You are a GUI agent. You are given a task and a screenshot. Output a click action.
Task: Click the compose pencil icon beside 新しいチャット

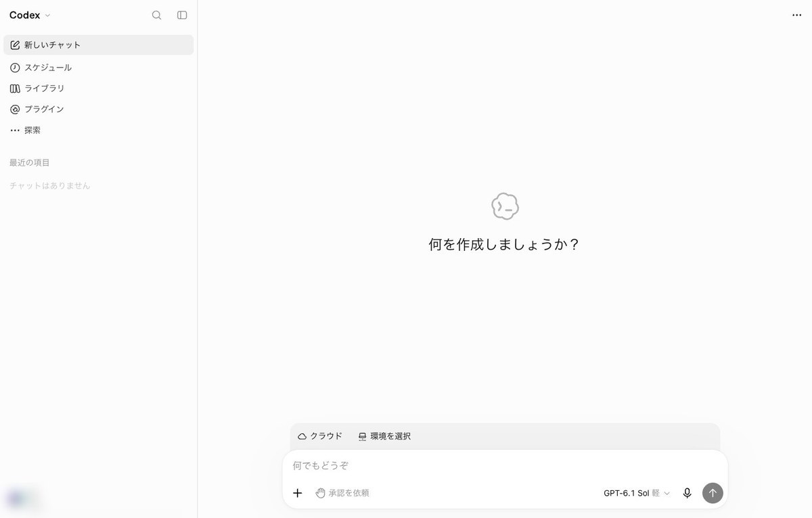click(15, 45)
